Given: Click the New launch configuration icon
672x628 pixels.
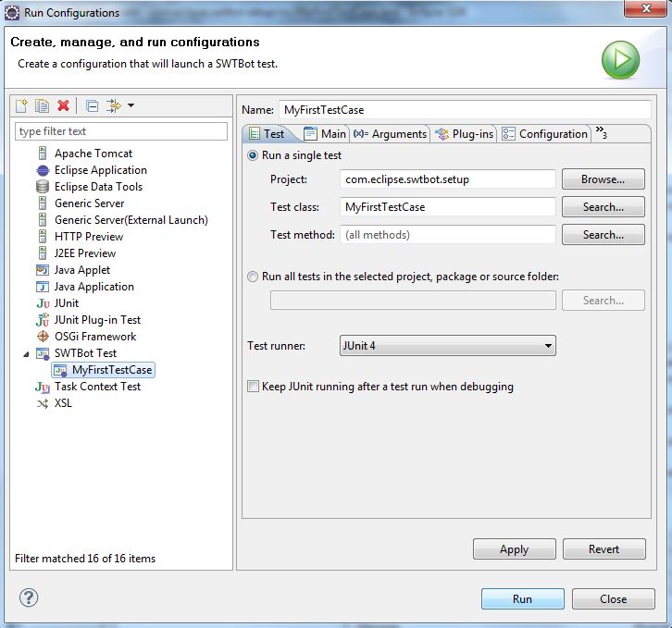Looking at the screenshot, I should point(21,105).
